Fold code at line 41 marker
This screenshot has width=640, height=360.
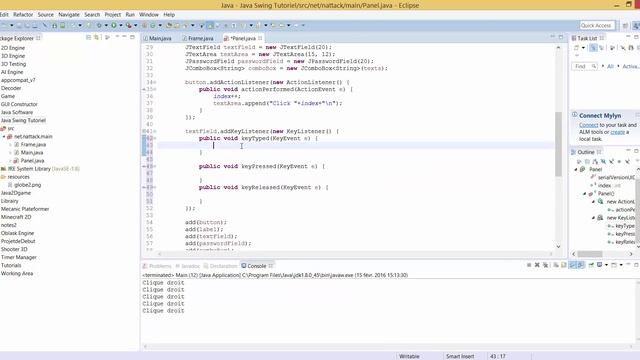pos(155,131)
